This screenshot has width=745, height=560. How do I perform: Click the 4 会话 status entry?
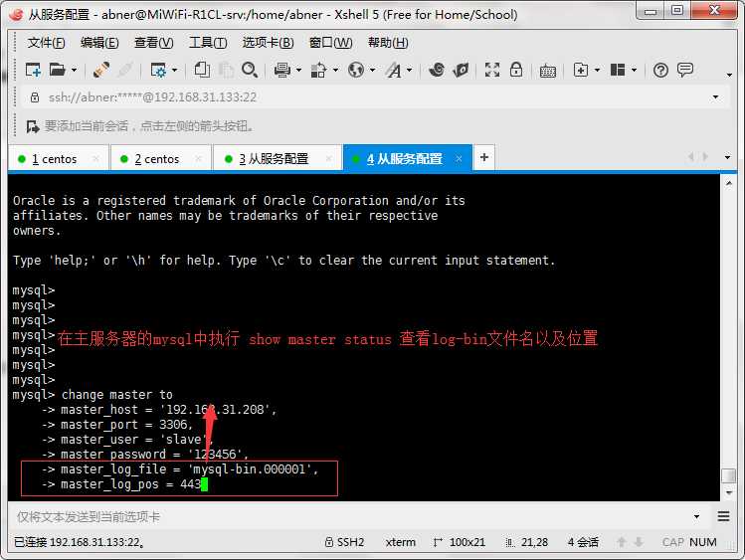point(583,542)
